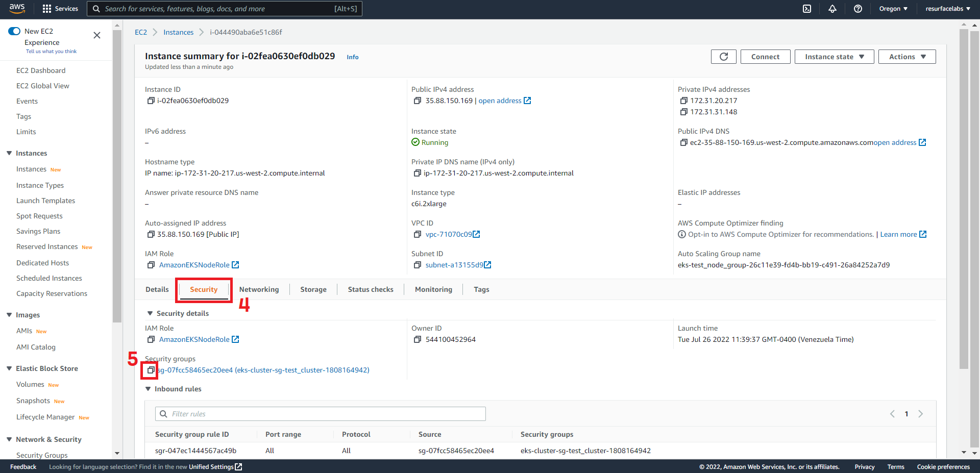The image size is (980, 473).
Task: Launch the CloudShell terminal icon
Action: 807,9
